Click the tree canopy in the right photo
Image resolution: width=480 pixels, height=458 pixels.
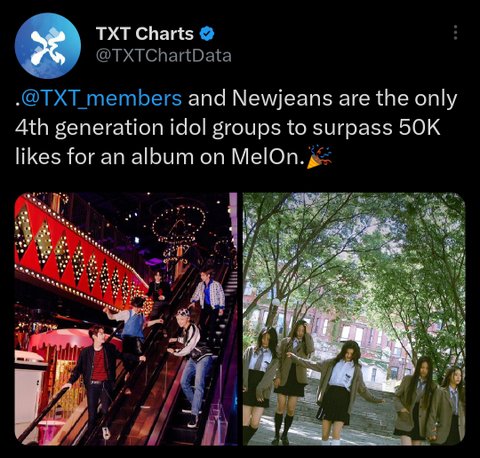tap(354, 253)
